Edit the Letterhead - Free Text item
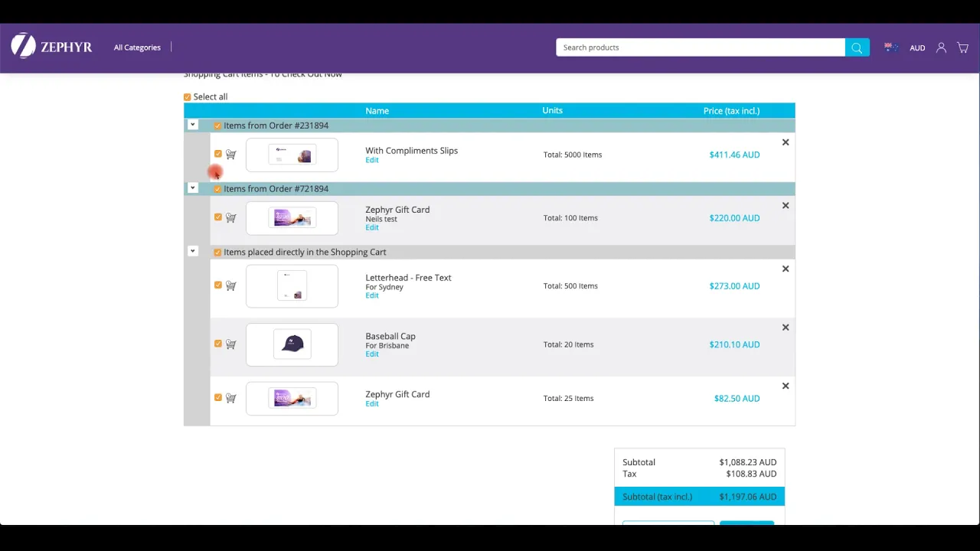The image size is (980, 551). coord(372,295)
